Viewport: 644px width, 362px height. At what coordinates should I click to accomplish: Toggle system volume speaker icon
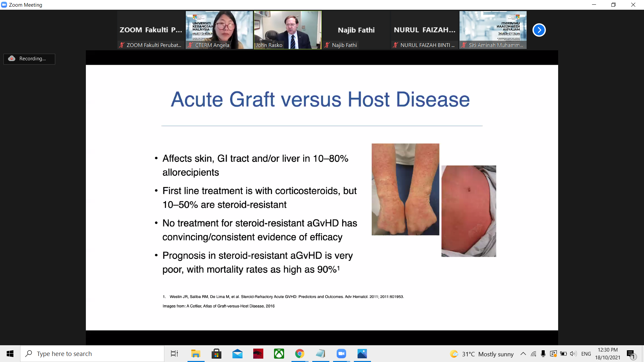(x=573, y=354)
